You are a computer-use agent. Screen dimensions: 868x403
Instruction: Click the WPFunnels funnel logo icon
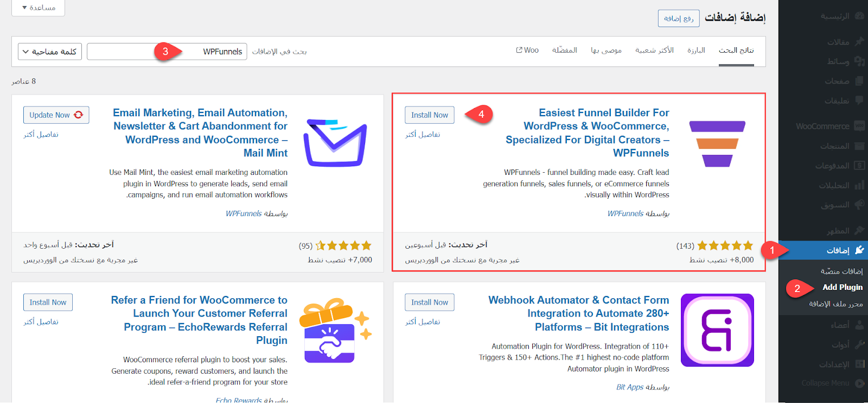(717, 144)
